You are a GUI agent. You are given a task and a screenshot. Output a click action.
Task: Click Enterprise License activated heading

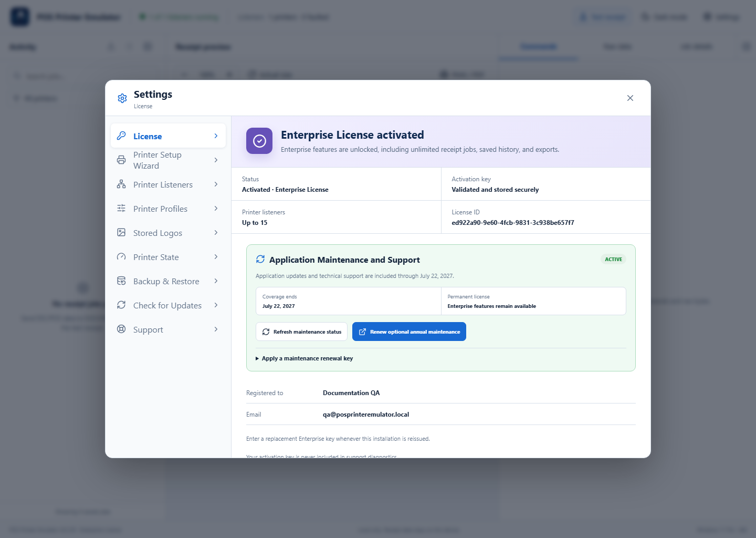pos(352,135)
